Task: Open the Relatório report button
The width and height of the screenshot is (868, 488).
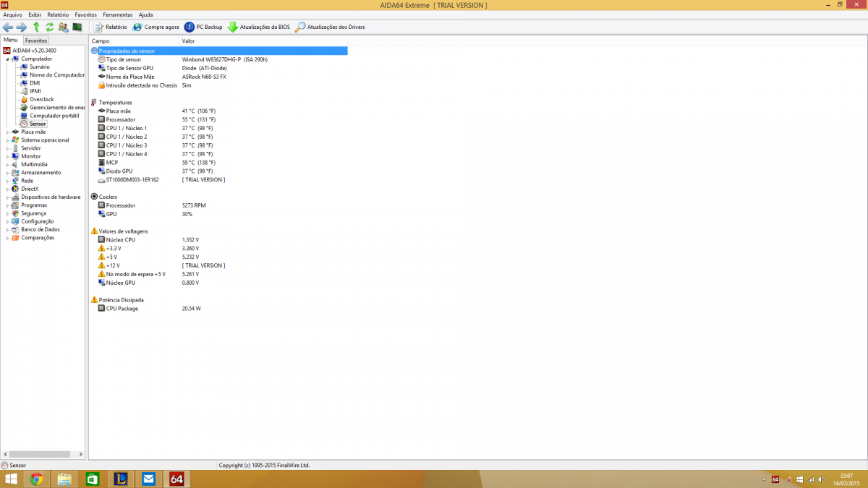Action: [x=110, y=27]
